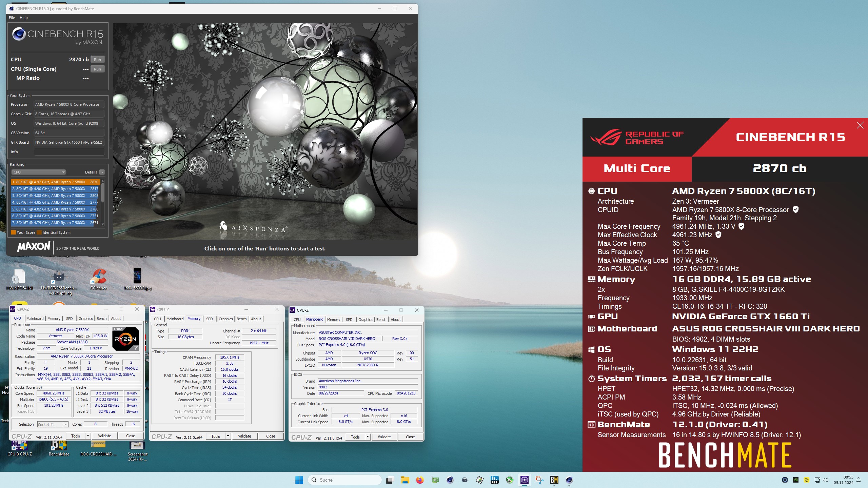Open the notification bell
Screen dimensions: 868x488
[x=859, y=480]
